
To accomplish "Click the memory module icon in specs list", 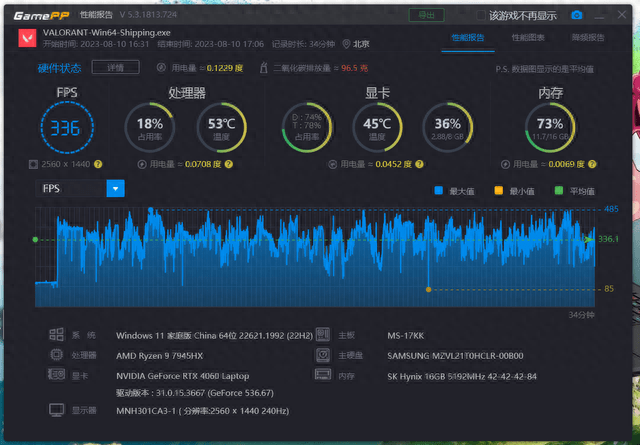I will point(322,374).
